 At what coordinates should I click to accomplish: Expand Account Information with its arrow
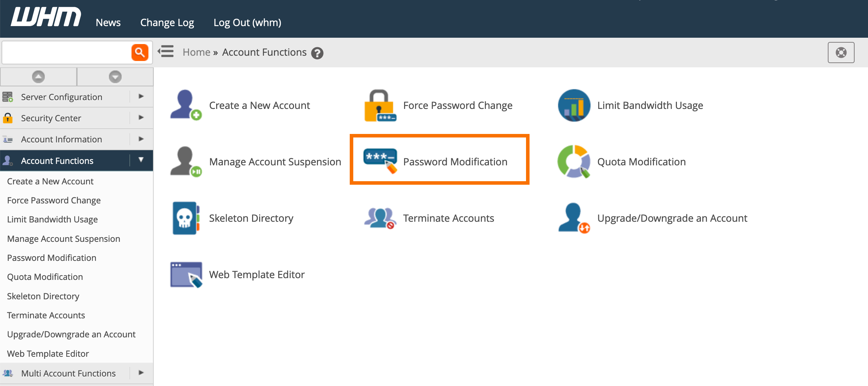[x=141, y=139]
